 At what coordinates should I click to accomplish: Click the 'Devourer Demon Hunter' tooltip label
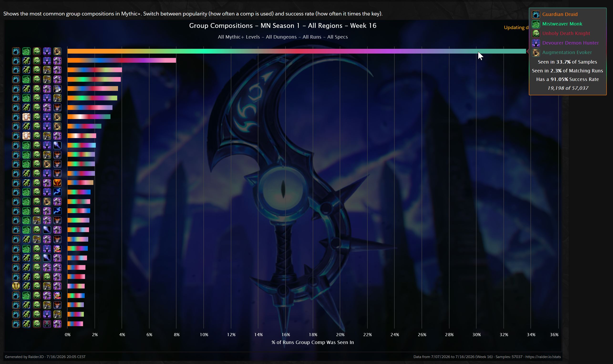pos(570,43)
